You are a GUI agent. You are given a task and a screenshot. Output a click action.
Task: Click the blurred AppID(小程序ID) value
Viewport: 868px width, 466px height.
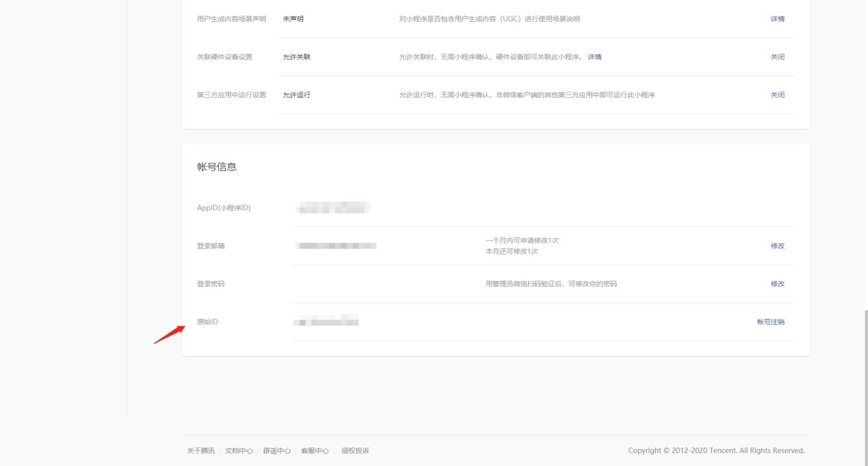tap(332, 207)
